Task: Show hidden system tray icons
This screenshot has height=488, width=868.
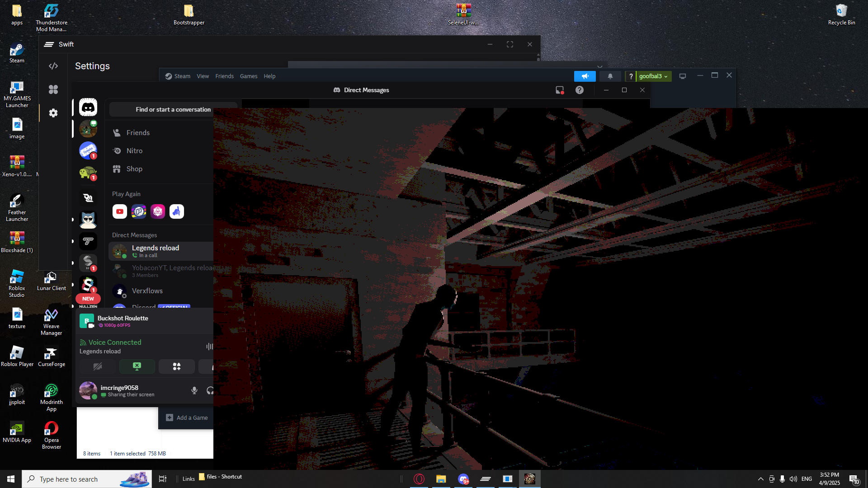Action: pyautogui.click(x=761, y=479)
